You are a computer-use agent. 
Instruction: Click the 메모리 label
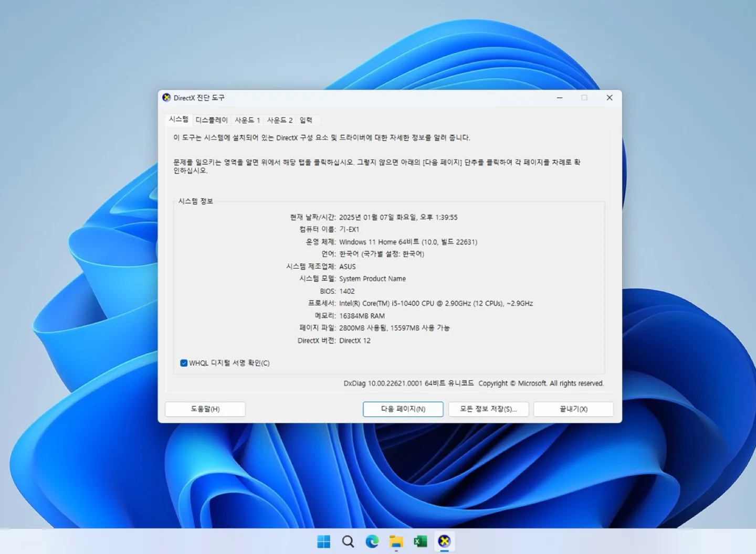click(325, 316)
